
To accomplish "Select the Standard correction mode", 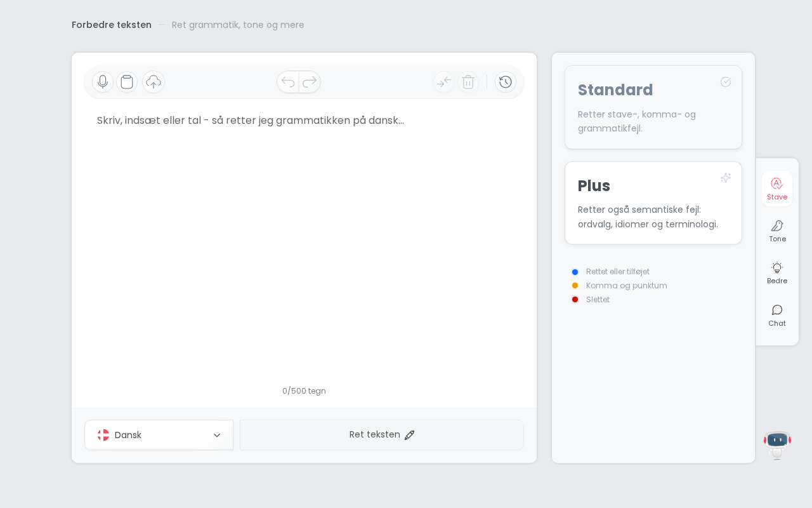I will 653,107.
